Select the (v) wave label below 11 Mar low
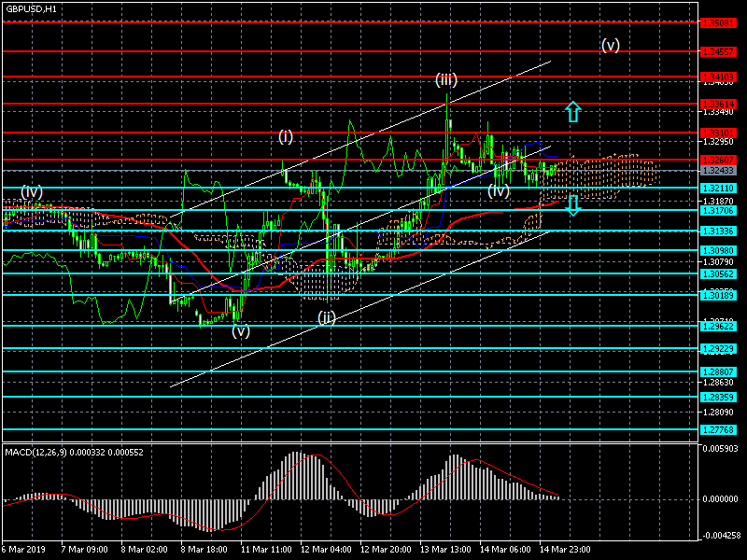Viewport: 747px width, 560px height. point(241,331)
